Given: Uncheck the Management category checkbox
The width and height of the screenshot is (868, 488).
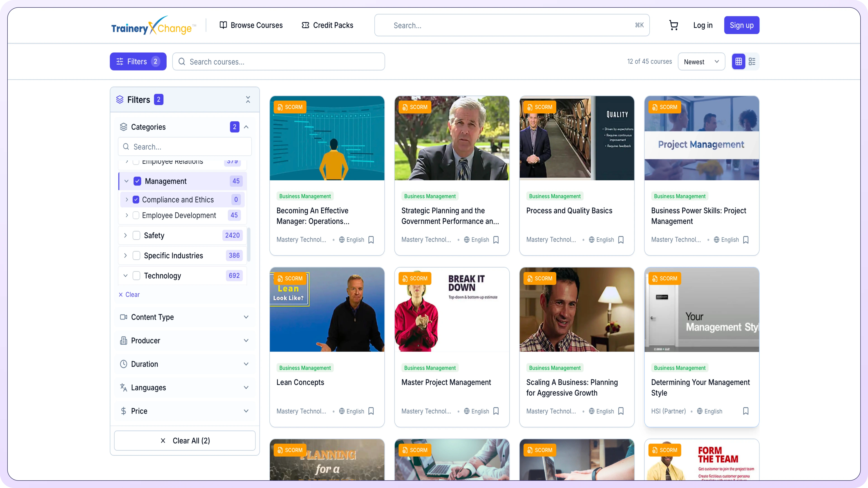Looking at the screenshot, I should pyautogui.click(x=137, y=181).
